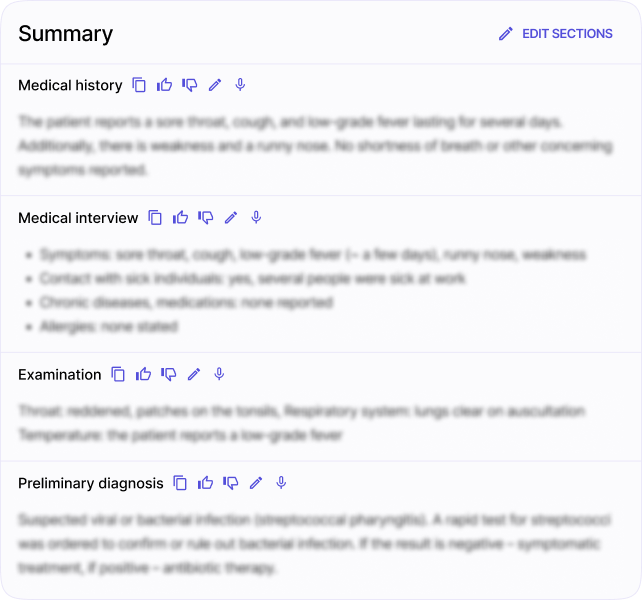Edit the Preliminary diagnosis text
Viewport: 642px width, 600px height.
click(256, 483)
